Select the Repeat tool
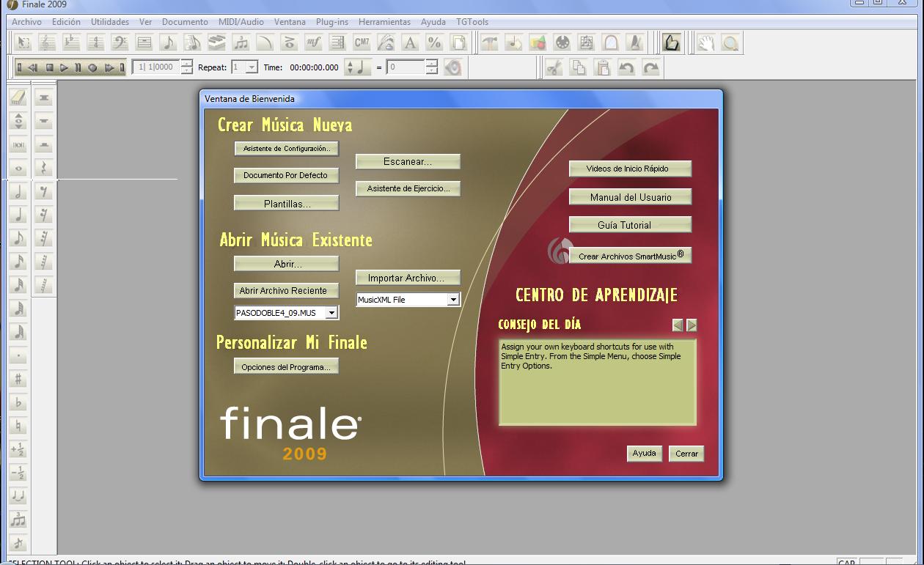 [x=338, y=43]
